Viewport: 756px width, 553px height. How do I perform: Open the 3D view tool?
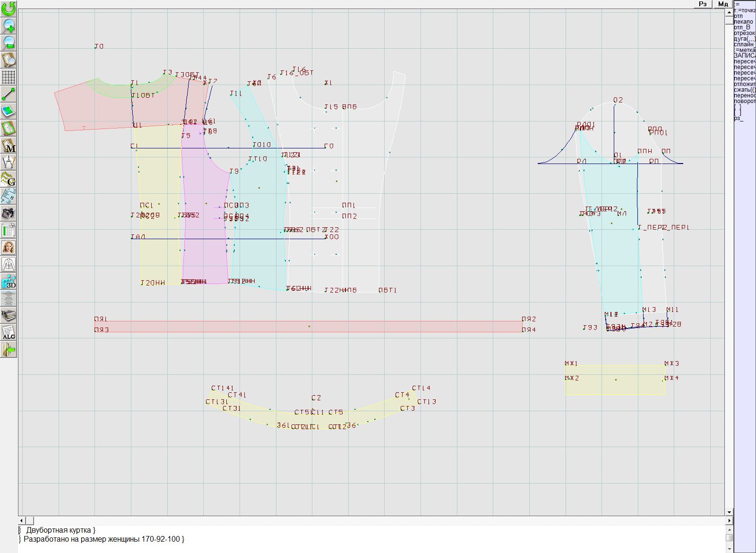tap(9, 282)
